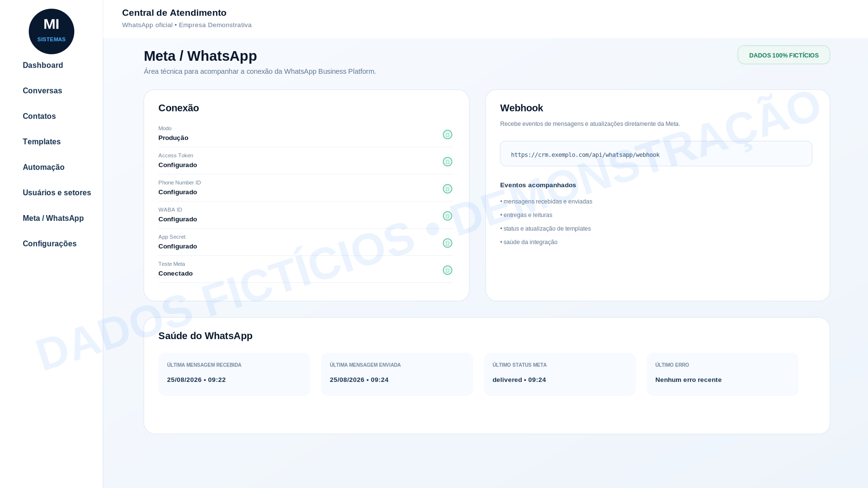
Task: Click the status icon for Modo Produção
Action: 448,135
